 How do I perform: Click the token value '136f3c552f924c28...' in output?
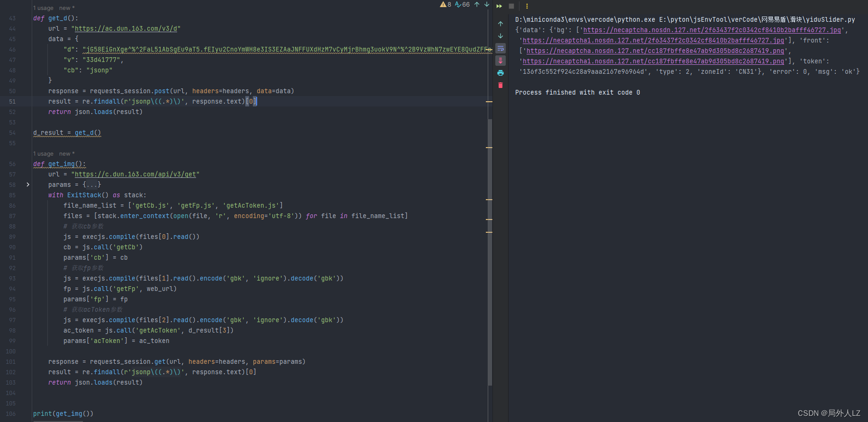coord(583,71)
